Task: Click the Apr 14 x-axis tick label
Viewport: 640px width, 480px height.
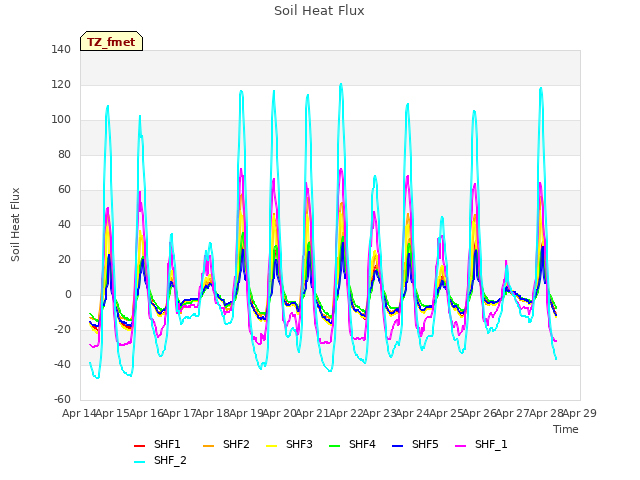Action: pyautogui.click(x=79, y=413)
